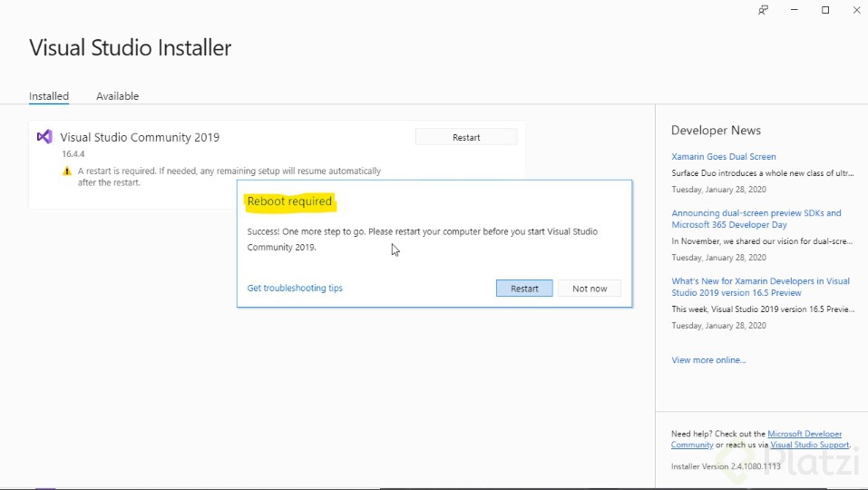Open Get troubleshooting tips link
The image size is (868, 490).
point(295,288)
